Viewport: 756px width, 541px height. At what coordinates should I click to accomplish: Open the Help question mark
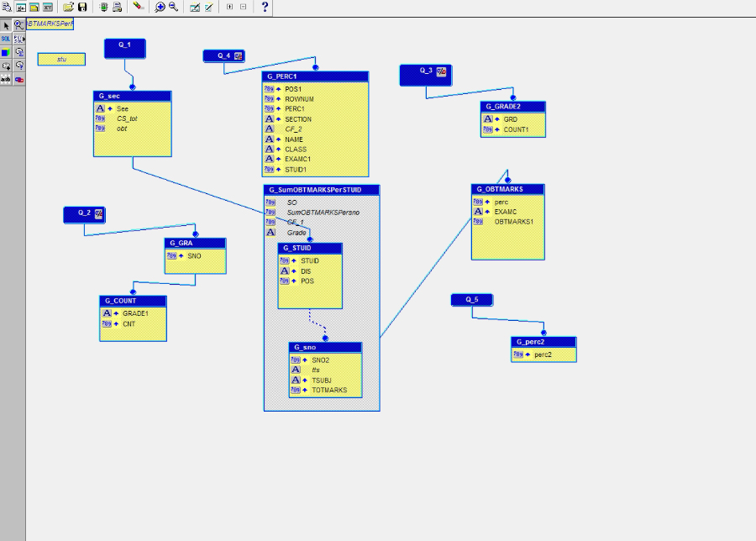[x=265, y=8]
